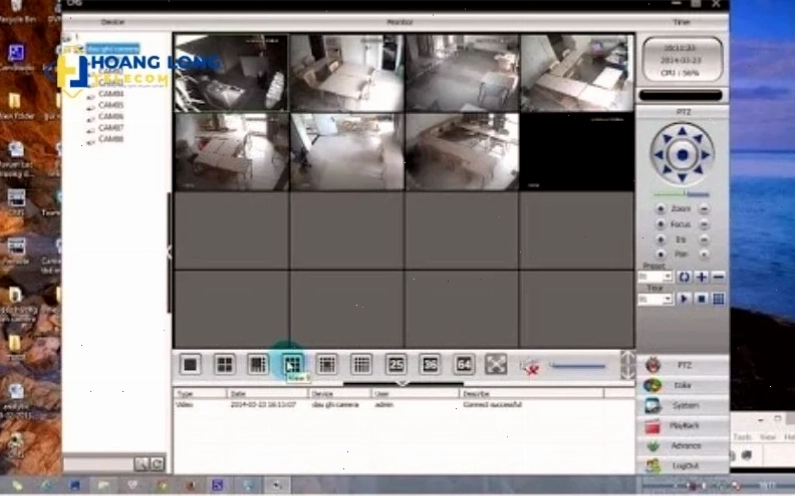Open Advance from the right menu
The width and height of the screenshot is (795, 497).
coord(682,446)
